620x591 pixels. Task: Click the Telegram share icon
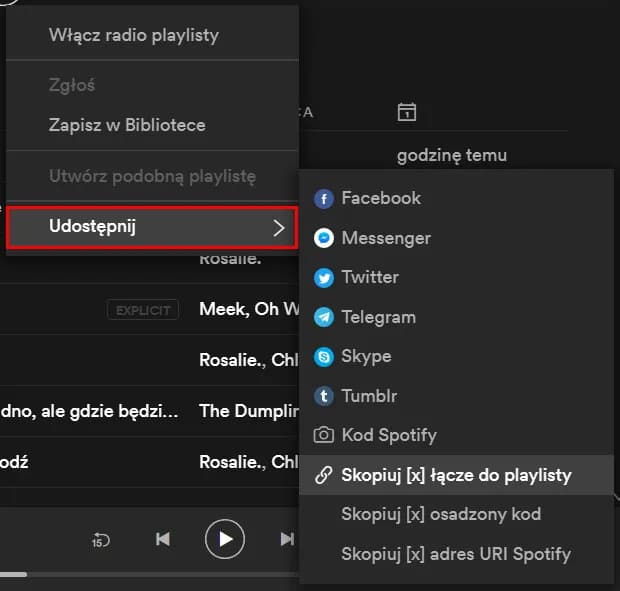(x=323, y=317)
